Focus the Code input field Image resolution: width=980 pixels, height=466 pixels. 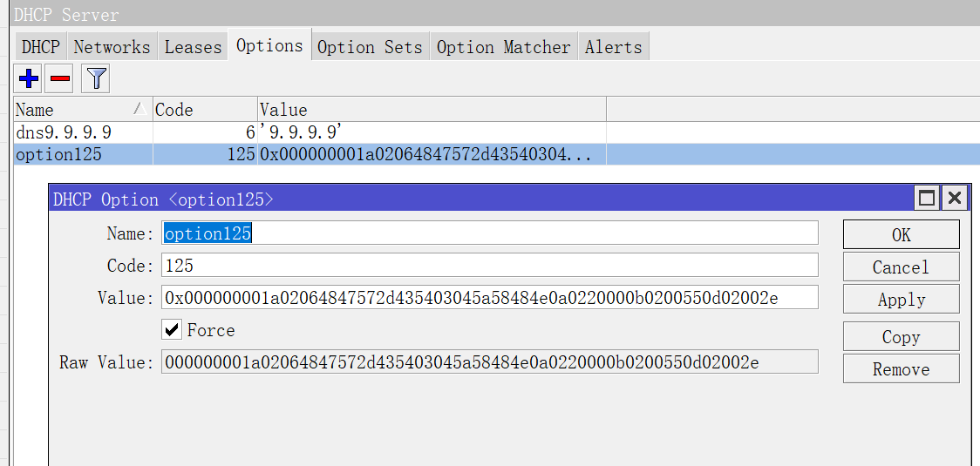pyautogui.click(x=489, y=265)
